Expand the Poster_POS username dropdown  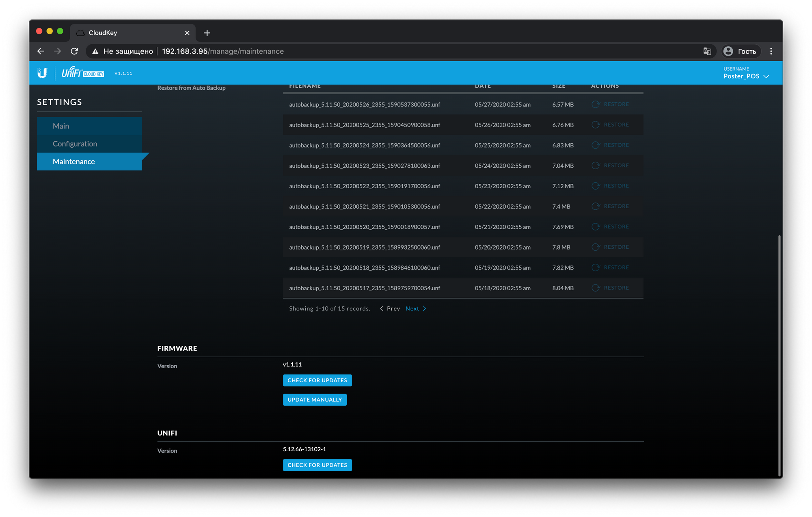[x=766, y=76]
